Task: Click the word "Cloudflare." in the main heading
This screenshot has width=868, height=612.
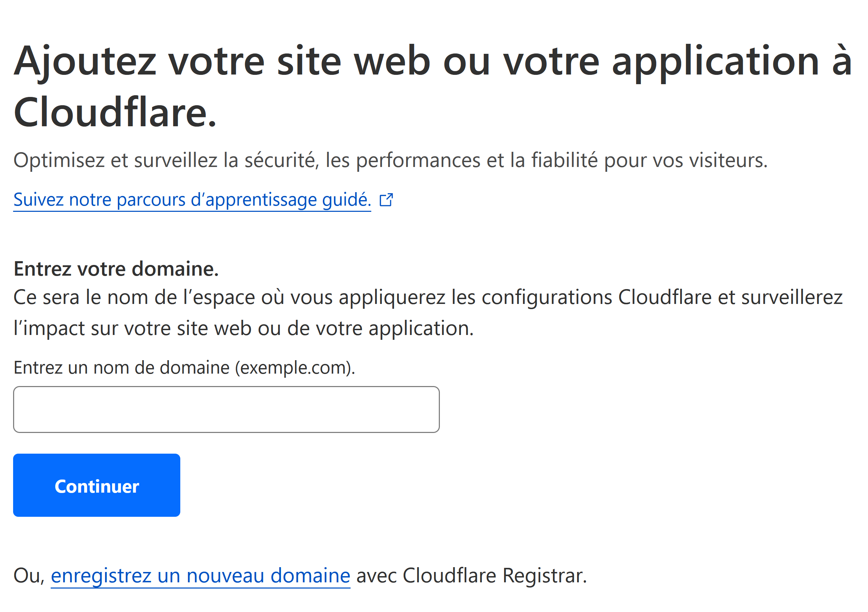Action: pyautogui.click(x=115, y=113)
